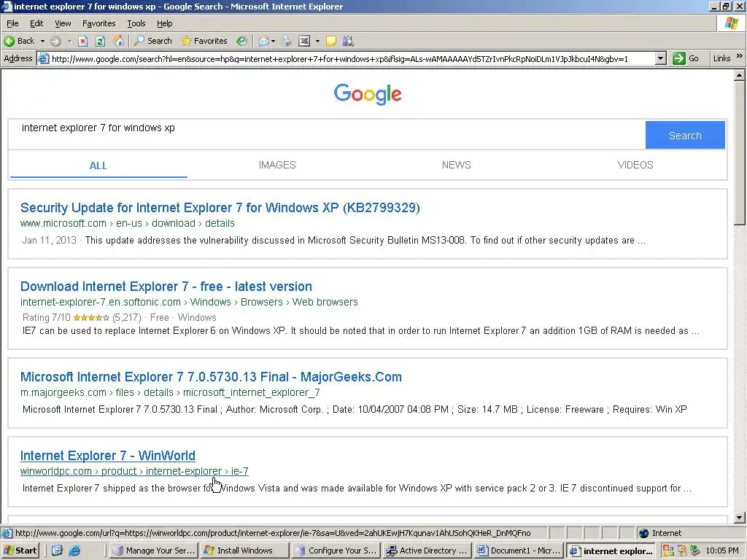747x560 pixels.
Task: Click the winworldpc.com breadcrumb URL
Action: (134, 471)
